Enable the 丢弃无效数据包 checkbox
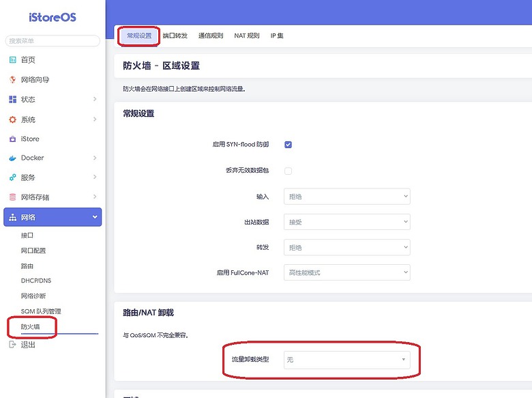532x398 pixels. tap(288, 171)
